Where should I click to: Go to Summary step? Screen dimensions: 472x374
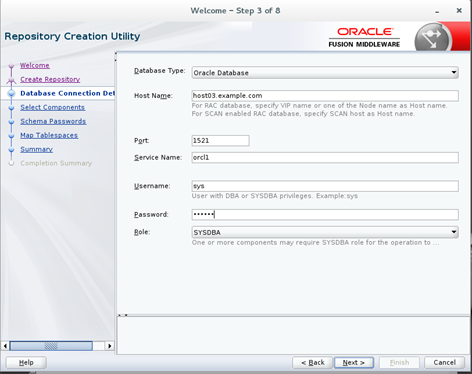pyautogui.click(x=36, y=149)
